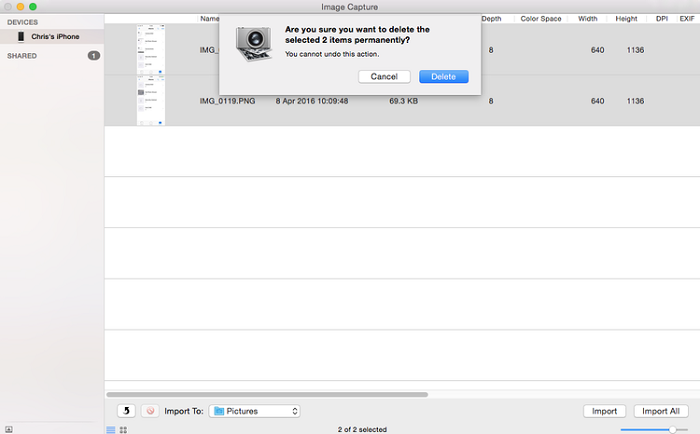Click the SHARED section badge showing 1

pos(93,56)
